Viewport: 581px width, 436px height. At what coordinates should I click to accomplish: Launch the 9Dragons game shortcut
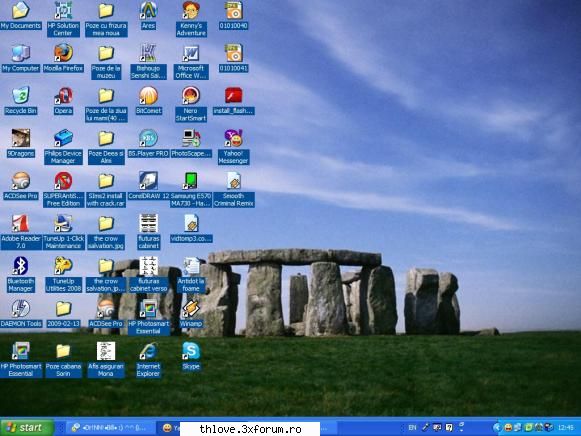(x=20, y=143)
